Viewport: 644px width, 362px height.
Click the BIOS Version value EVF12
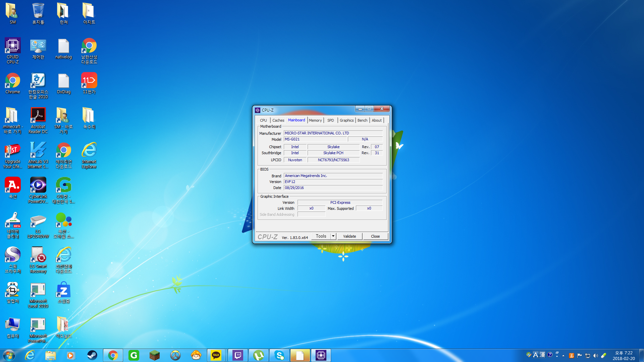(333, 182)
